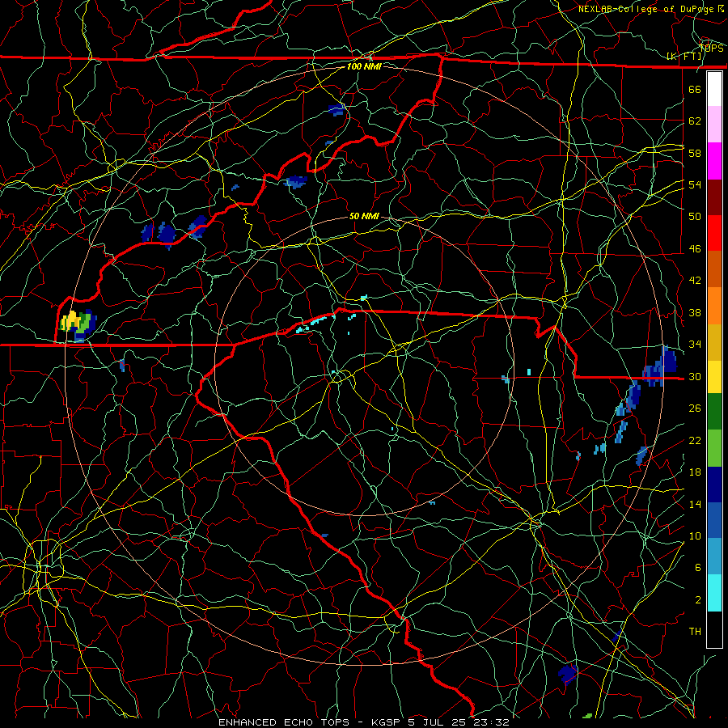Image resolution: width=728 pixels, height=728 pixels.
Task: Click the legend value "34"
Action: coord(695,345)
